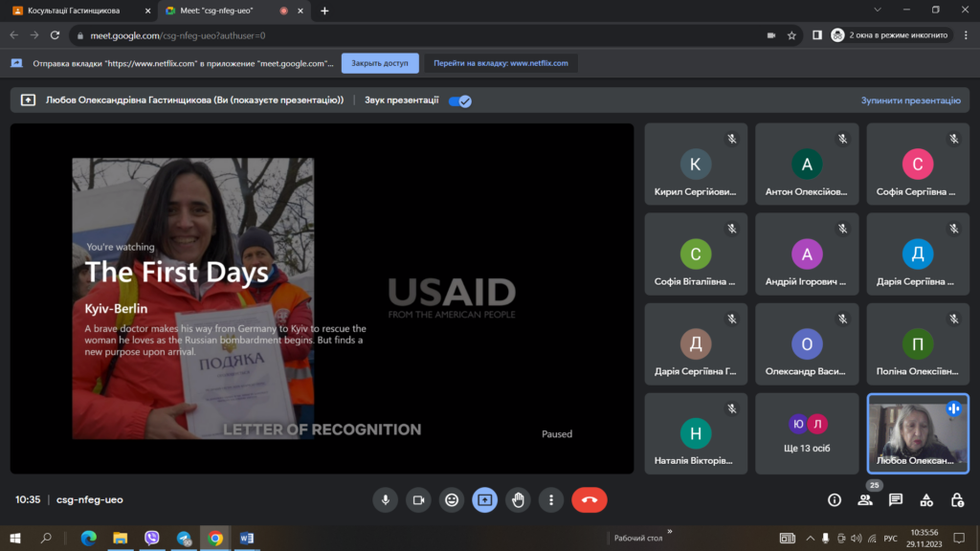Mute the microphone in the call bar
The height and width of the screenshot is (551, 980).
385,499
